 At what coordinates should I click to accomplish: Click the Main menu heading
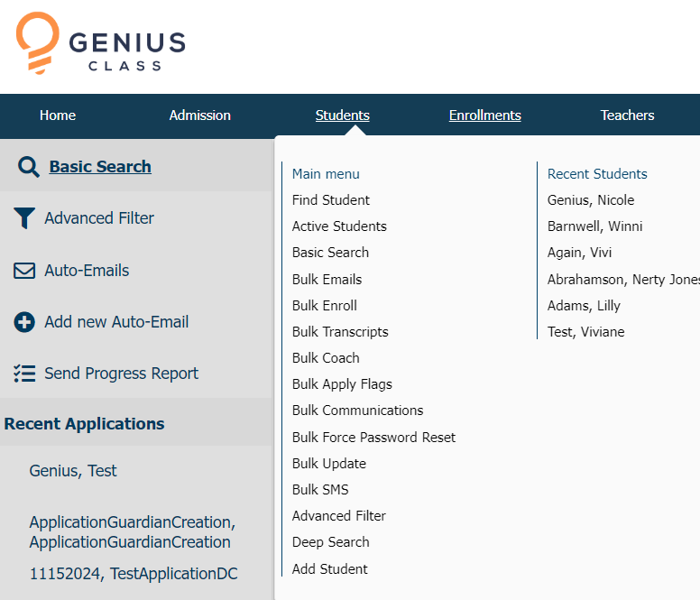click(326, 174)
